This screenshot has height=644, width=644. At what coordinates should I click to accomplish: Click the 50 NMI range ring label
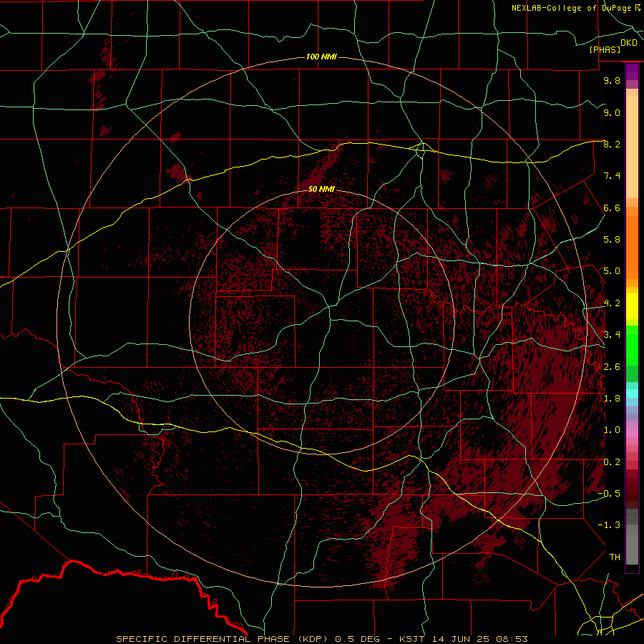(x=321, y=189)
